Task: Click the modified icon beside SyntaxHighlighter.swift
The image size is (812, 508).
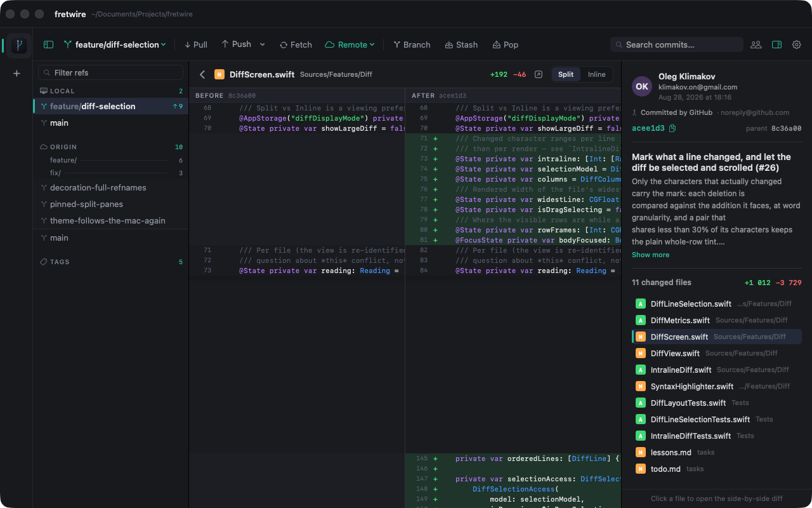Action: [641, 386]
